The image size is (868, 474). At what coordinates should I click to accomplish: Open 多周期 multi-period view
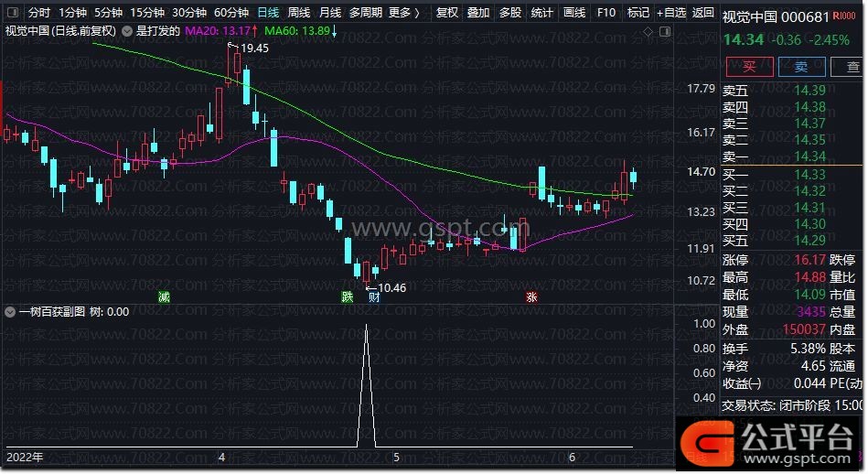coord(365,12)
